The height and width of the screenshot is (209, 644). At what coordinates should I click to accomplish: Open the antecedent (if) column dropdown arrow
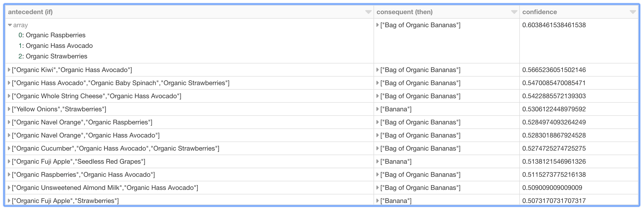coord(368,12)
